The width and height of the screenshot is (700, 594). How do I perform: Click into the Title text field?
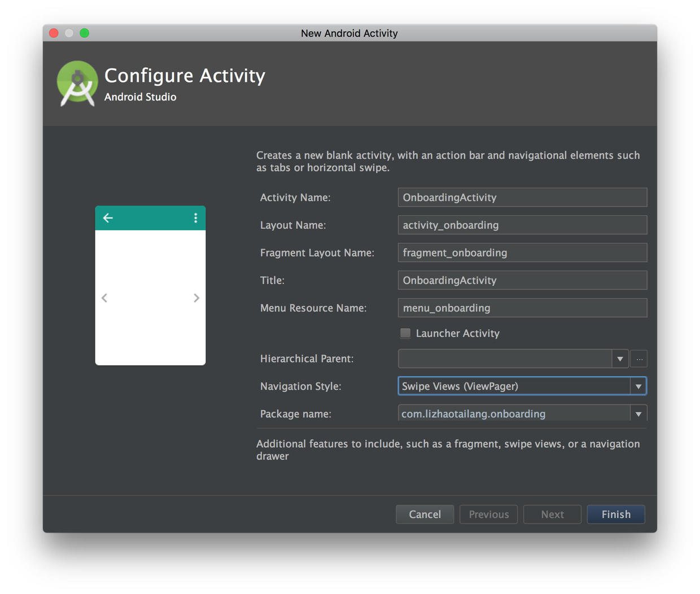tap(522, 281)
